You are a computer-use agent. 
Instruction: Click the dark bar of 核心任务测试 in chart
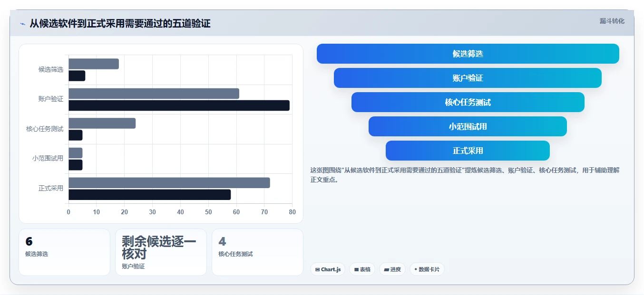pos(76,135)
